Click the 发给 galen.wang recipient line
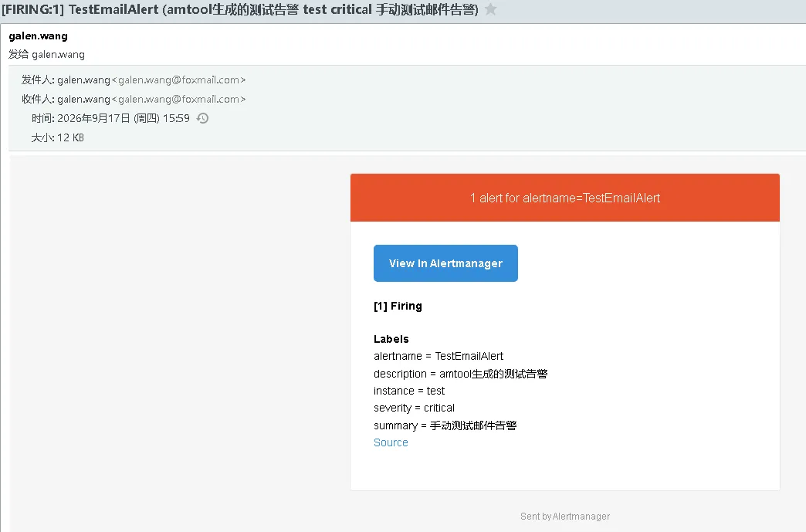The width and height of the screenshot is (806, 532). coord(47,55)
